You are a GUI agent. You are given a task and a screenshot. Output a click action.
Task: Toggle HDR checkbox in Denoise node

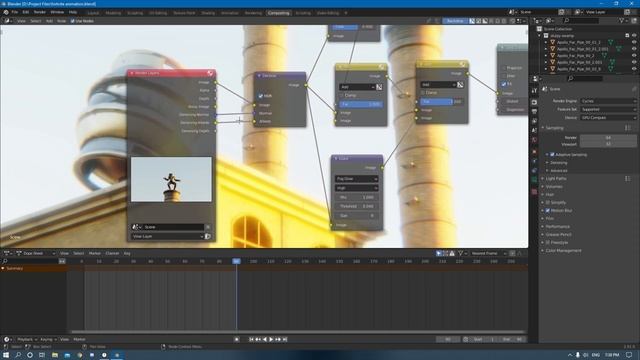pyautogui.click(x=260, y=96)
